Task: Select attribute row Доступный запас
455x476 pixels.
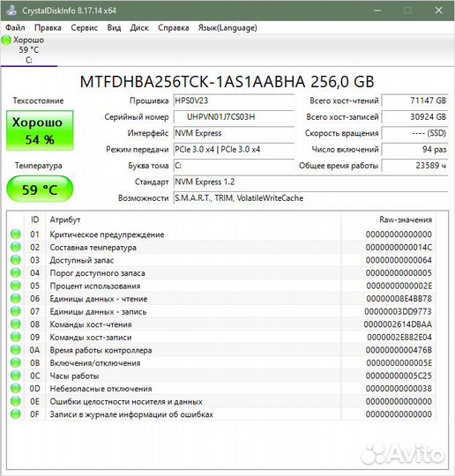Action: [x=221, y=260]
